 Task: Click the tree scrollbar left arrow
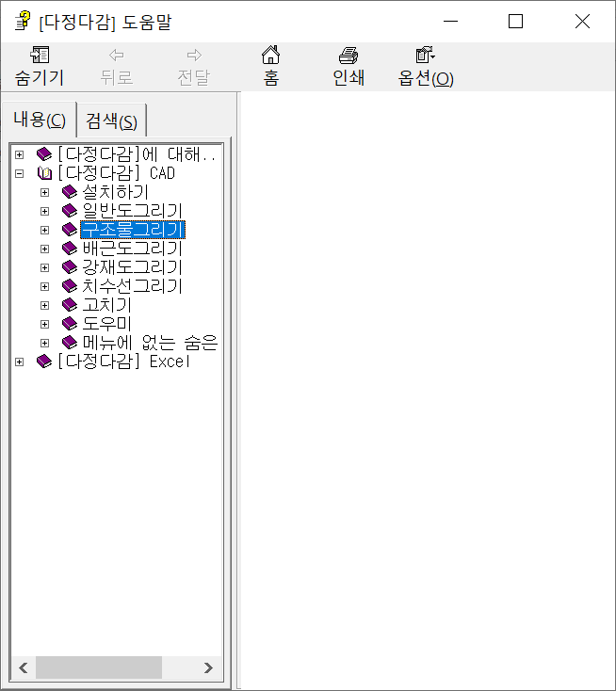tap(24, 667)
